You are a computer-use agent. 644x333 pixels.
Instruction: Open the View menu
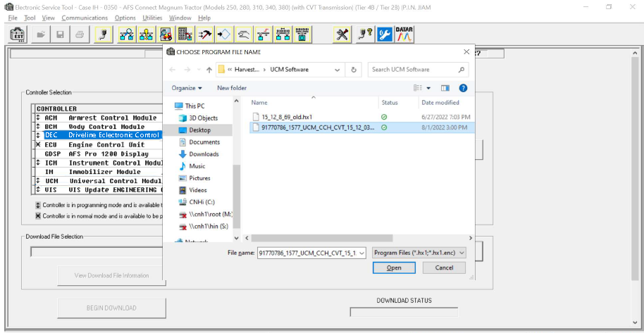(48, 18)
